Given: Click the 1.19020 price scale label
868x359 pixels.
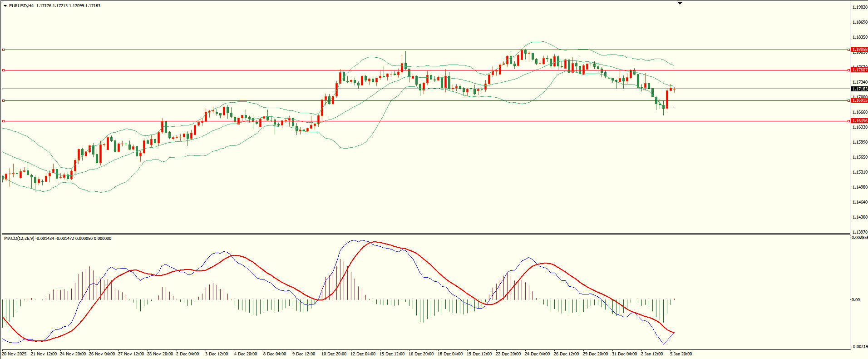Looking at the screenshot, I should (x=860, y=7).
